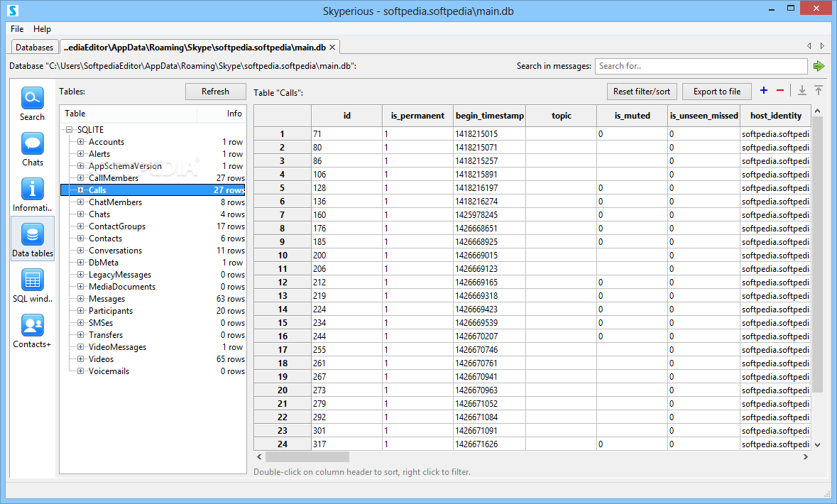Expand the ChatMembers table node
Image resolution: width=837 pixels, height=504 pixels.
(x=81, y=202)
